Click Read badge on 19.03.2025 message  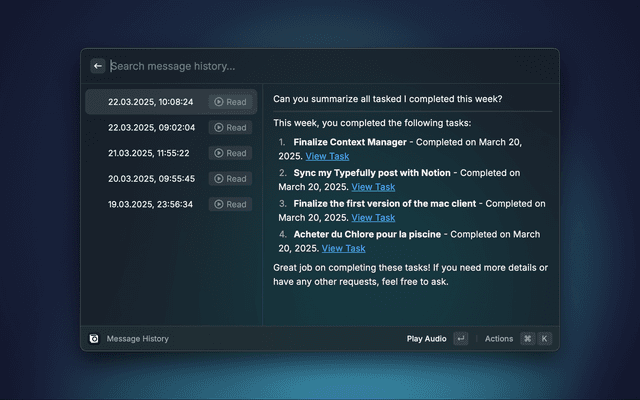point(230,204)
